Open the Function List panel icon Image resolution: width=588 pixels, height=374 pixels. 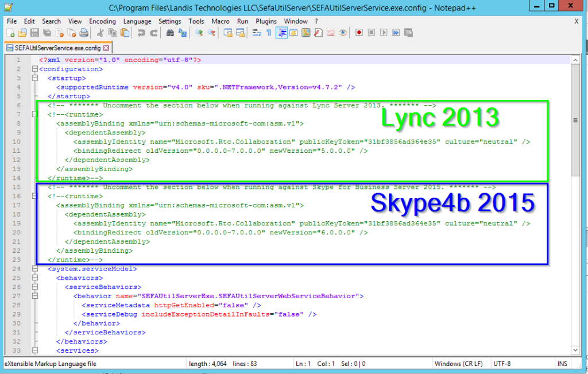[318, 33]
